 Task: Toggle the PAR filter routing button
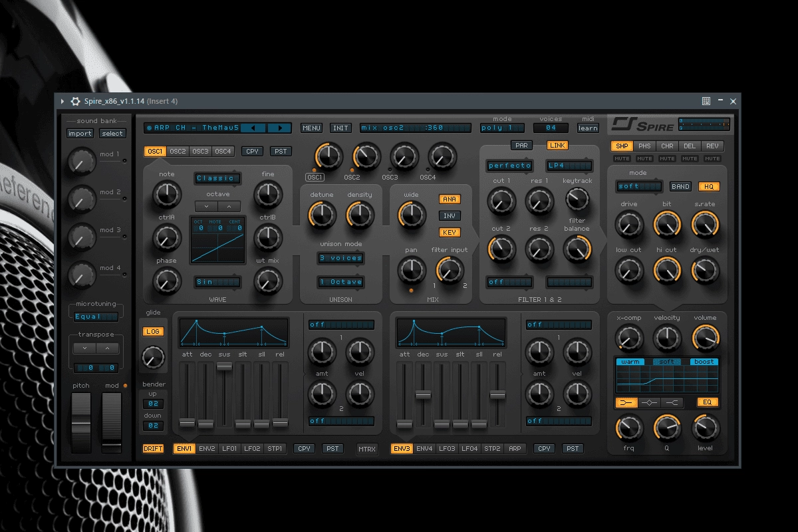pos(521,145)
